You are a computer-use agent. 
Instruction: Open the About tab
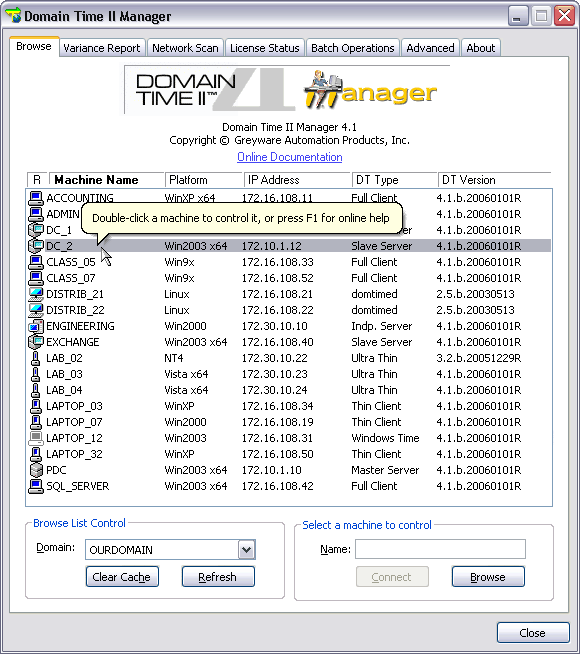(x=481, y=48)
